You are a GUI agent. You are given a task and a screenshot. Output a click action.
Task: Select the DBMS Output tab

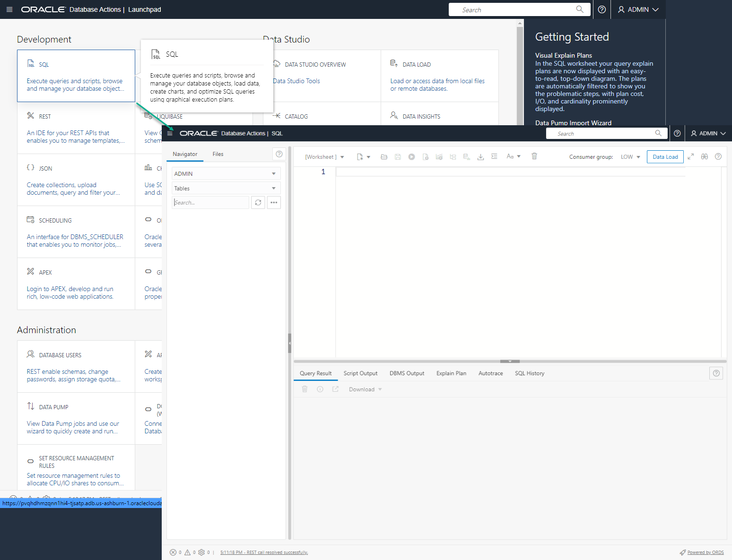407,373
